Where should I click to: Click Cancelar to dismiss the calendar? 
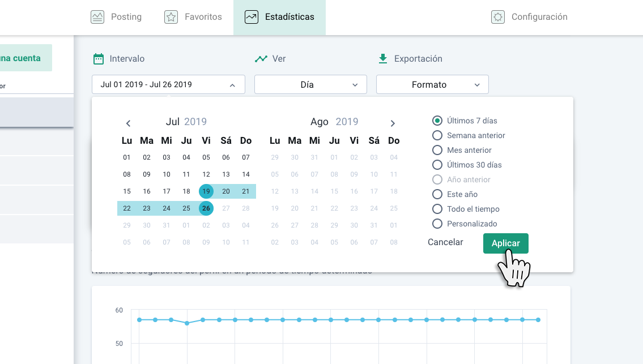(445, 242)
